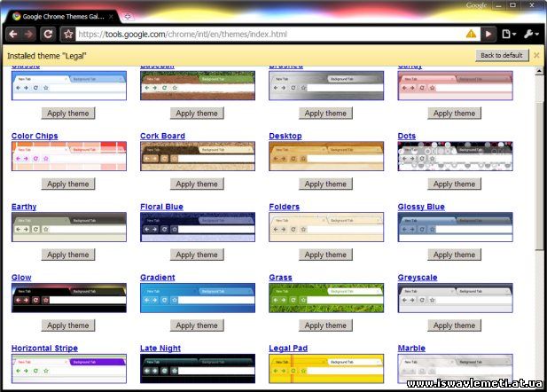
Task: Open the Horizontal Stripe theme link
Action: click(44, 348)
